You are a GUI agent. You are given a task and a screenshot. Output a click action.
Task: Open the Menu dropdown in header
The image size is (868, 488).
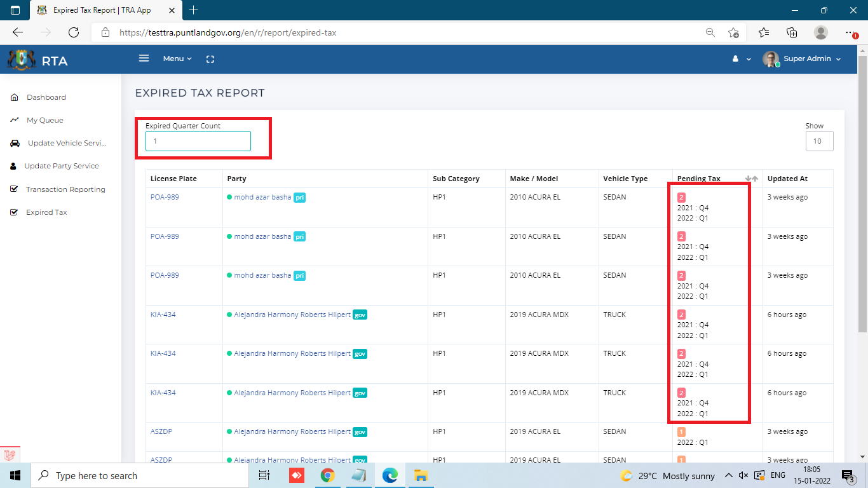point(177,58)
